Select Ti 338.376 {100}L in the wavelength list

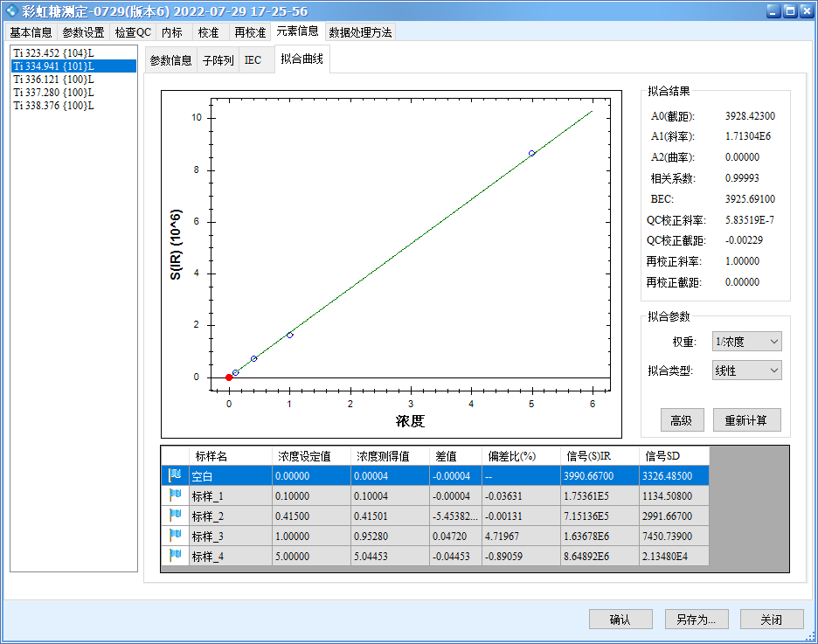tap(52, 105)
